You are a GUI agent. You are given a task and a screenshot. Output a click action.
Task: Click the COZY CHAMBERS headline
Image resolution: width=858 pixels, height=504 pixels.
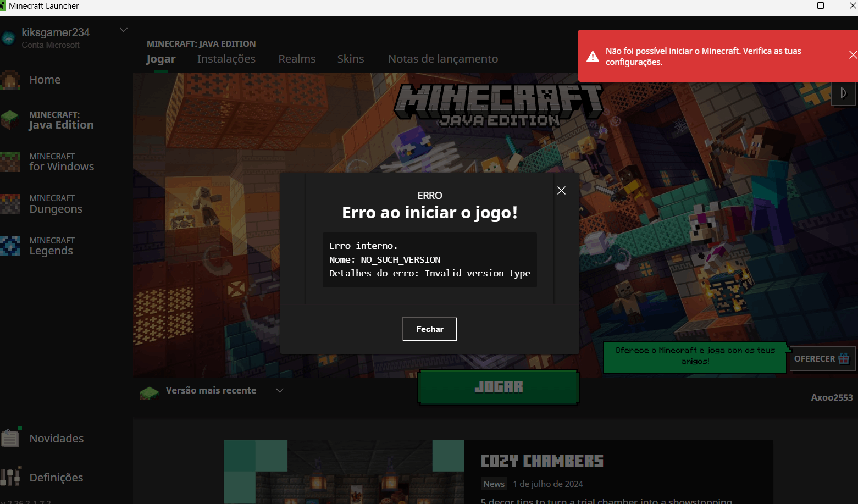click(x=542, y=461)
